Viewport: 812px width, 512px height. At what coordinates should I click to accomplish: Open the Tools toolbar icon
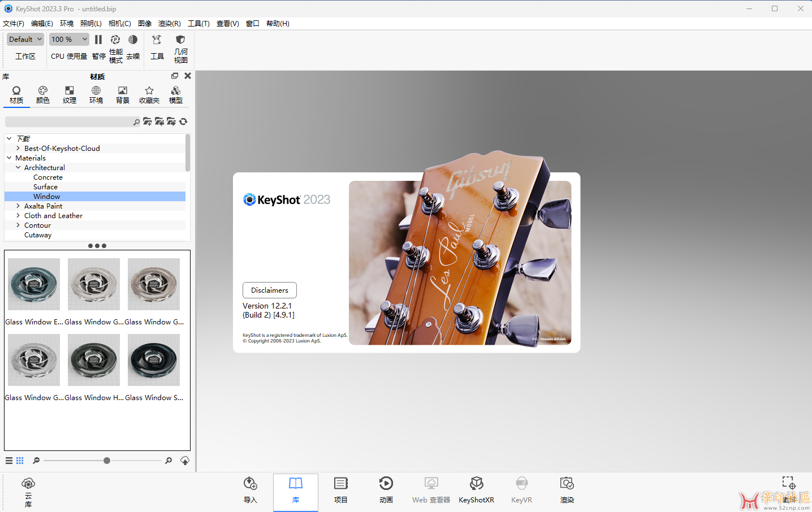pos(157,40)
